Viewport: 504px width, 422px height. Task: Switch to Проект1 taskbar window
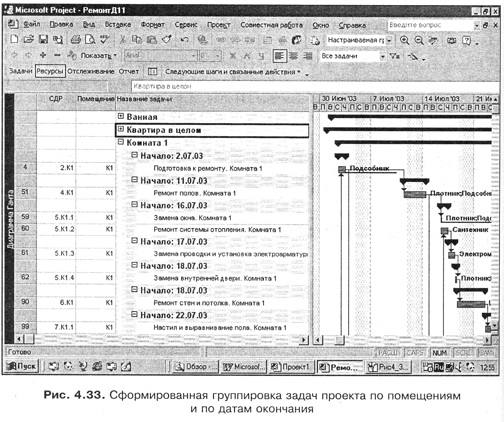click(291, 366)
